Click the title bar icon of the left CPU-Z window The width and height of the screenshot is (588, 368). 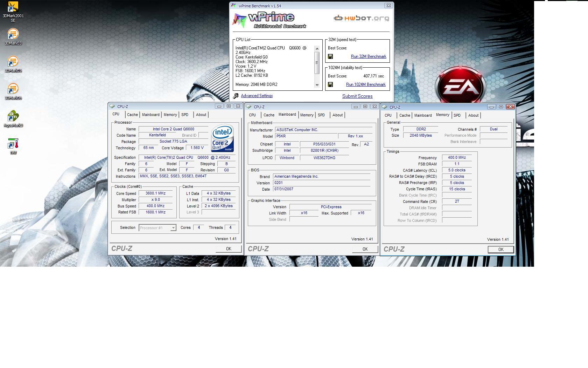click(112, 106)
